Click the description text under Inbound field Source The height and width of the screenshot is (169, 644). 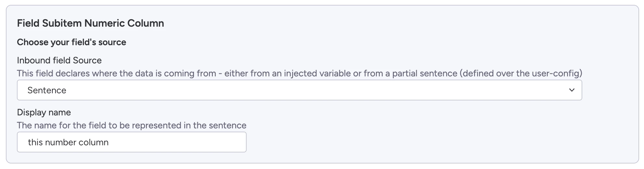299,73
